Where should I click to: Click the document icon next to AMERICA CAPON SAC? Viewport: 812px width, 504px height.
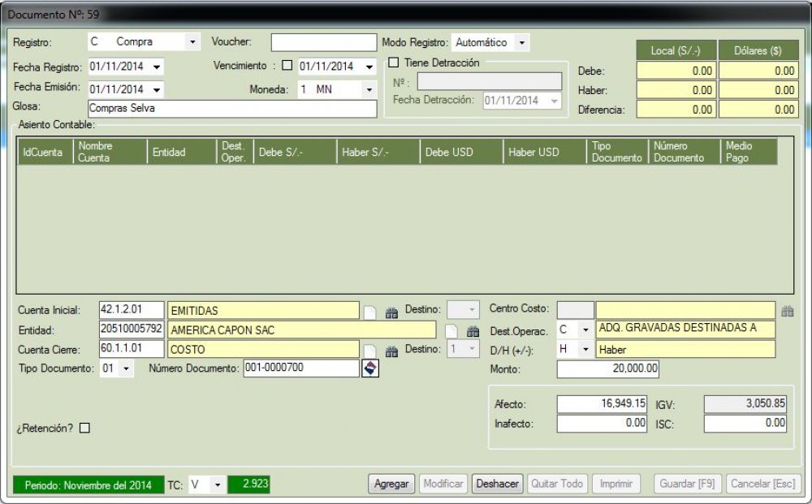click(x=451, y=332)
